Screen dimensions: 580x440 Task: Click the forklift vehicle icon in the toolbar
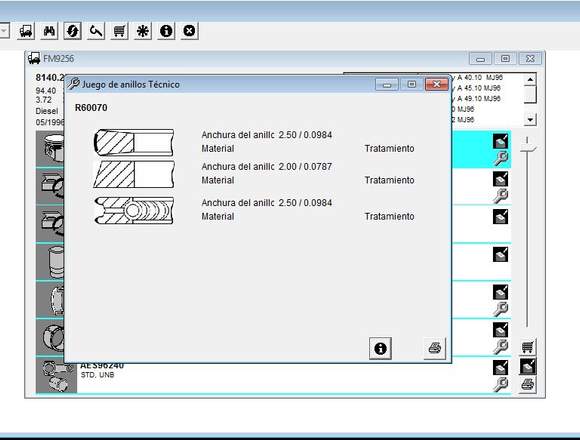coord(26,31)
